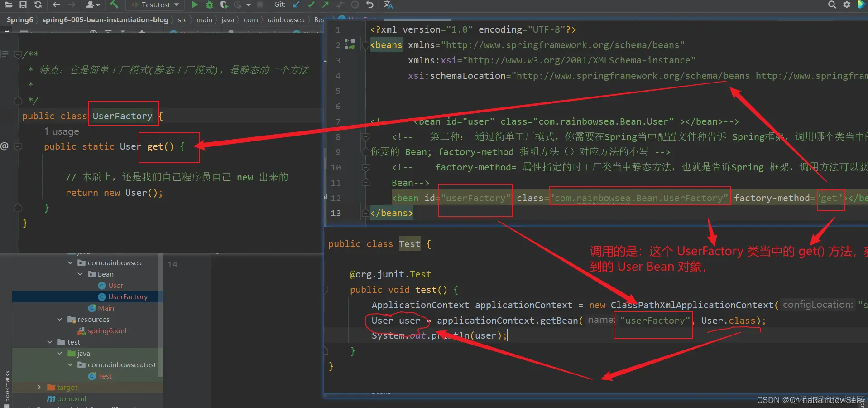The height and width of the screenshot is (408, 868).
Task: Click the colorful plugin logo icon
Action: pos(861,5)
